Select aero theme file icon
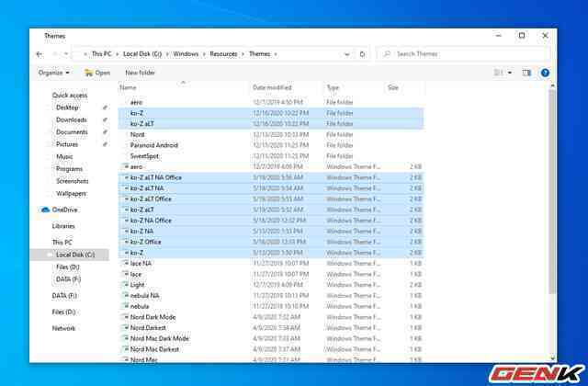588x386 pixels. (x=126, y=166)
